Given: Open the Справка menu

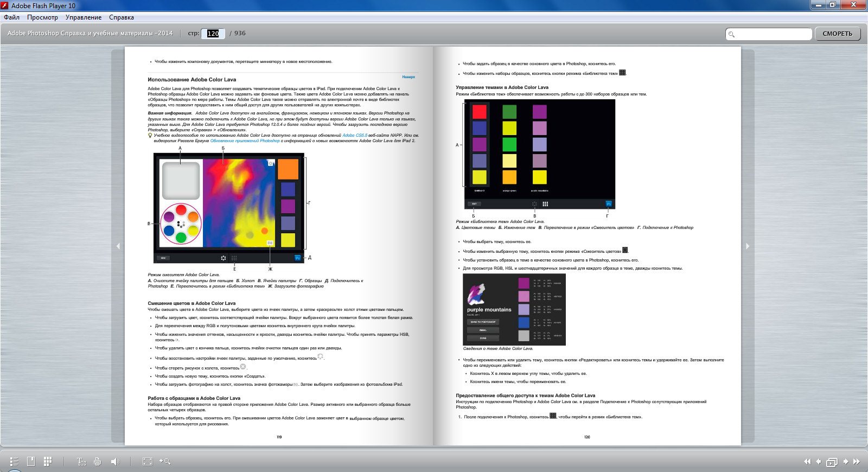Looking at the screenshot, I should (122, 17).
